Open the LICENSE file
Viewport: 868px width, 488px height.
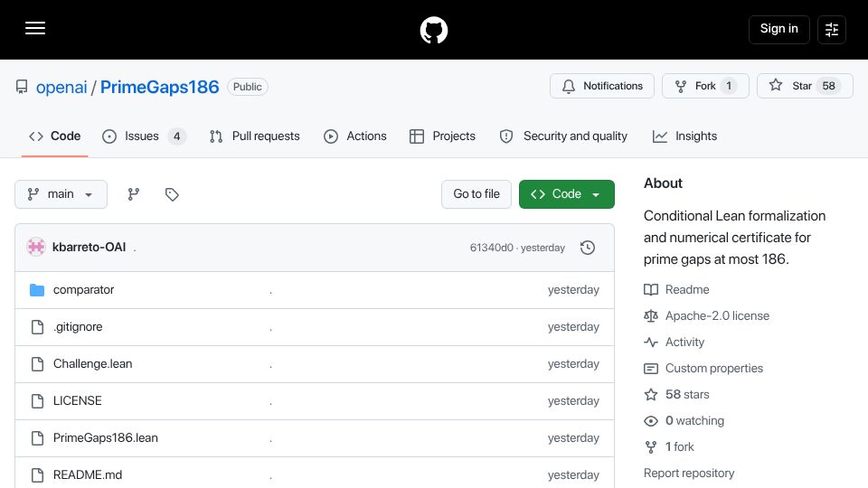[x=78, y=400]
